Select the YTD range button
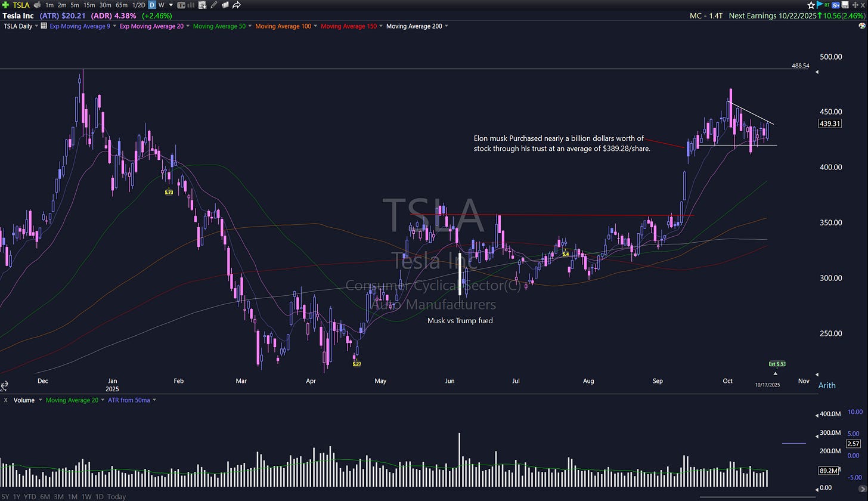The width and height of the screenshot is (868, 501). click(29, 497)
